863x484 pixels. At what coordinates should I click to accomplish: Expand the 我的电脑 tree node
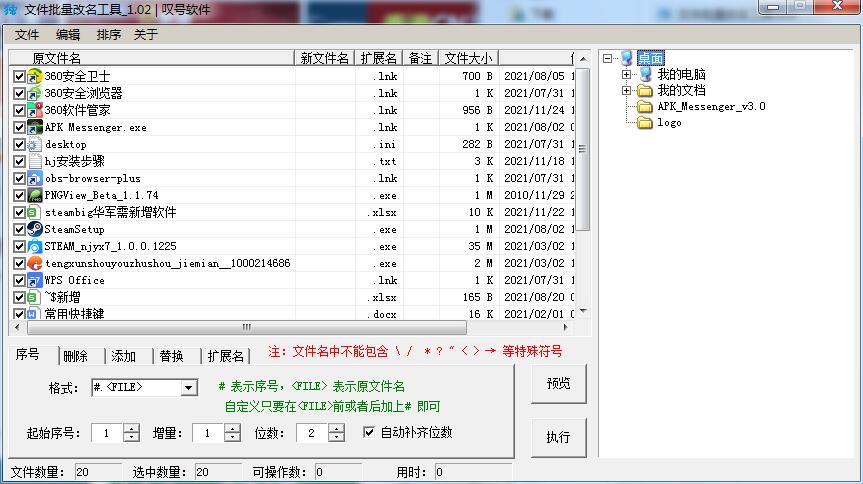[626, 74]
